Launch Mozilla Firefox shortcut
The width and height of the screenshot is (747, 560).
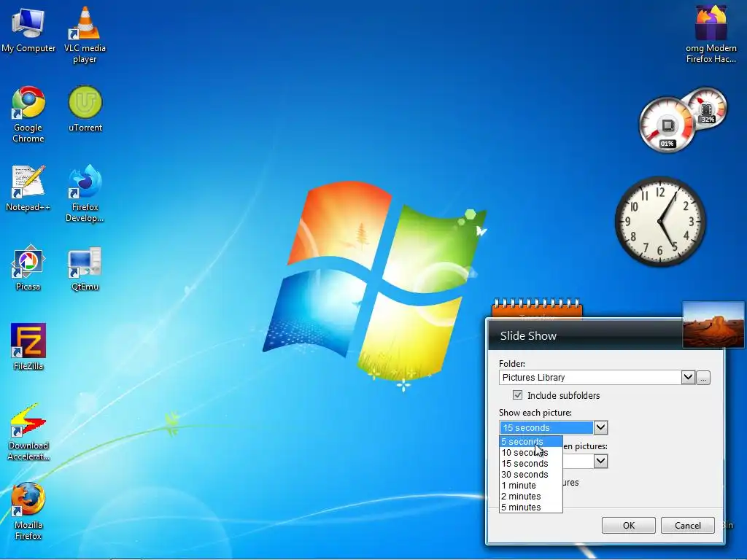28,511
